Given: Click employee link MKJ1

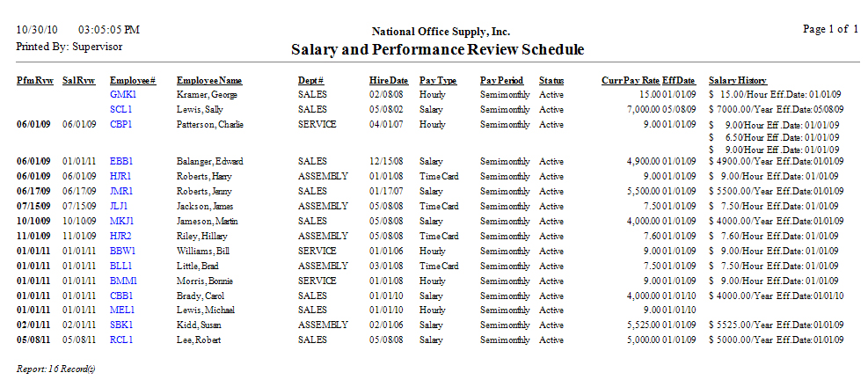Looking at the screenshot, I should coord(122,221).
